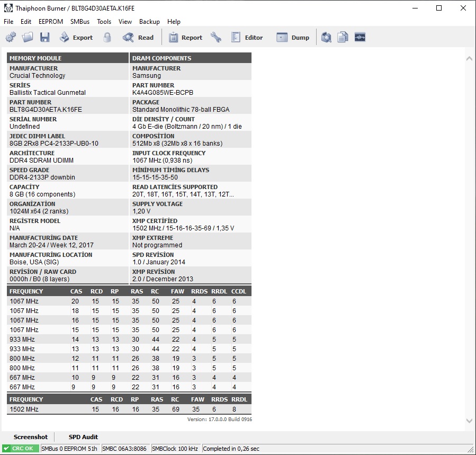Open the File menu
This screenshot has height=455, width=476.
click(x=8, y=22)
